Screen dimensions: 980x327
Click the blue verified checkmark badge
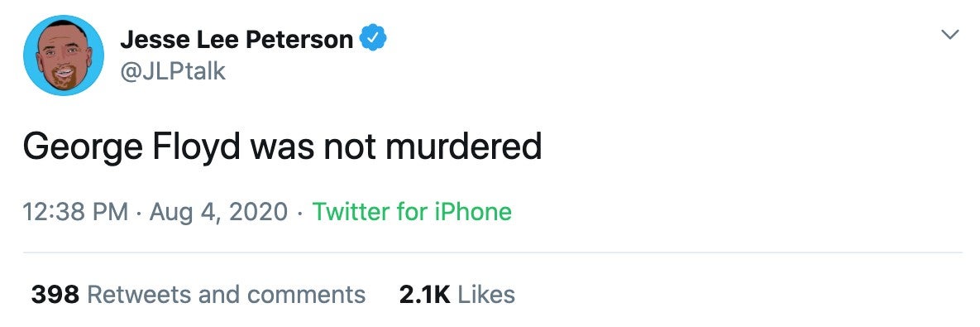(374, 40)
